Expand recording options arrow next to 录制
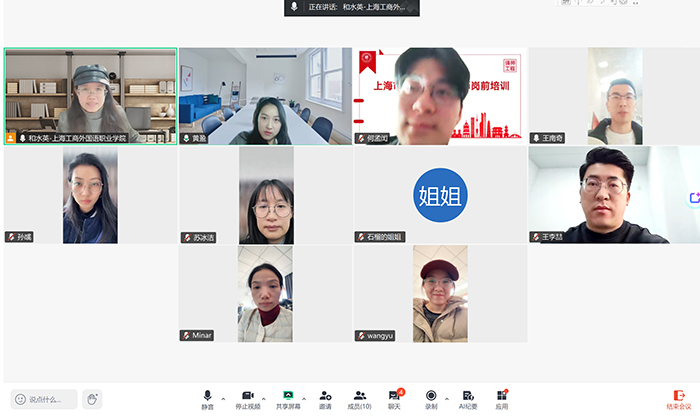 pyautogui.click(x=446, y=396)
